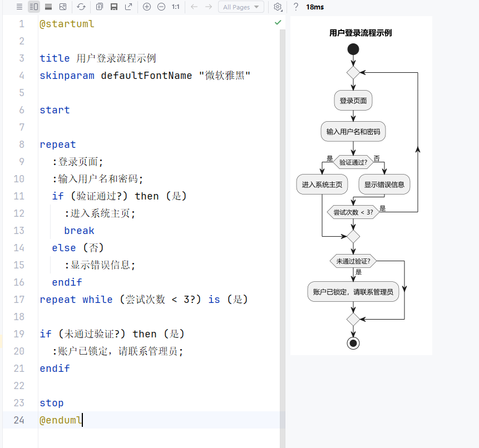Zoom out the diagram preview
479x448 pixels.
(161, 7)
